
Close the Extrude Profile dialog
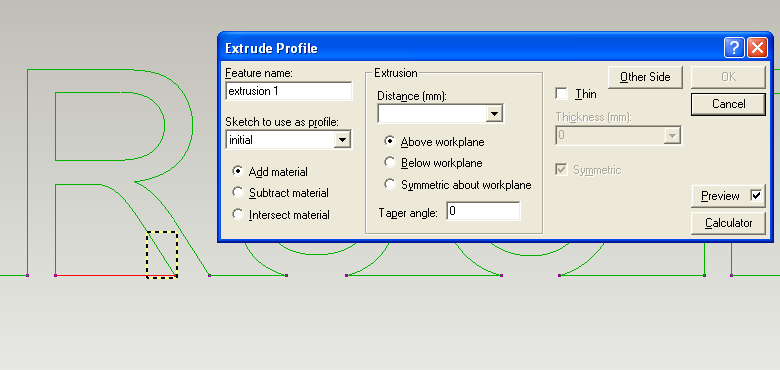(x=757, y=48)
